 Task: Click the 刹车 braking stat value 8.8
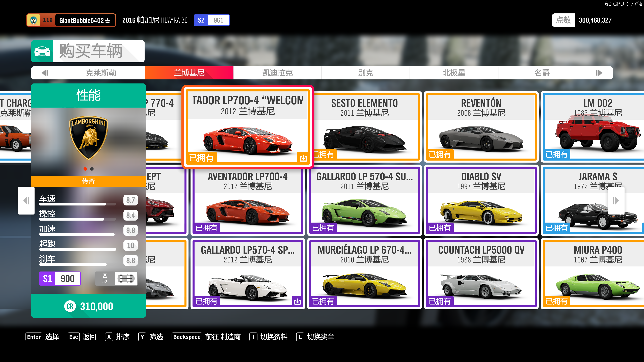130,260
